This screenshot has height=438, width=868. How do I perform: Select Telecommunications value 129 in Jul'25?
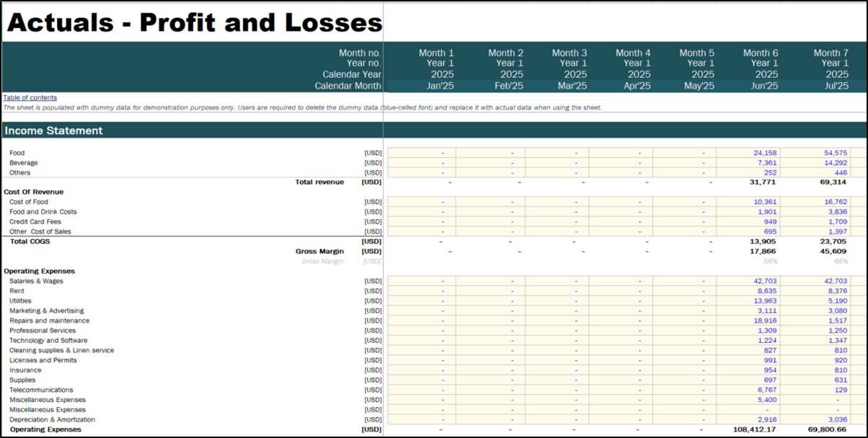coord(841,390)
